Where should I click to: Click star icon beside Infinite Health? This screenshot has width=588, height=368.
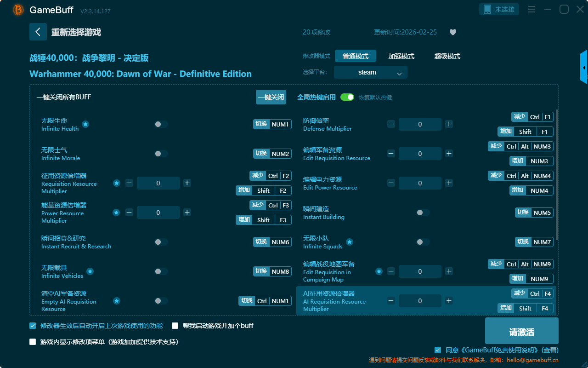point(85,124)
